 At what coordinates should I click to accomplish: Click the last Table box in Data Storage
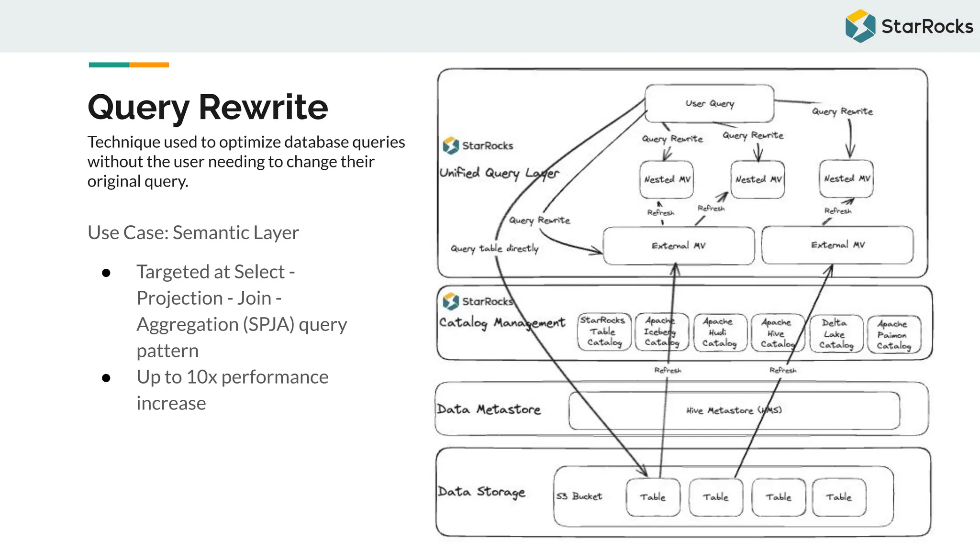click(838, 497)
